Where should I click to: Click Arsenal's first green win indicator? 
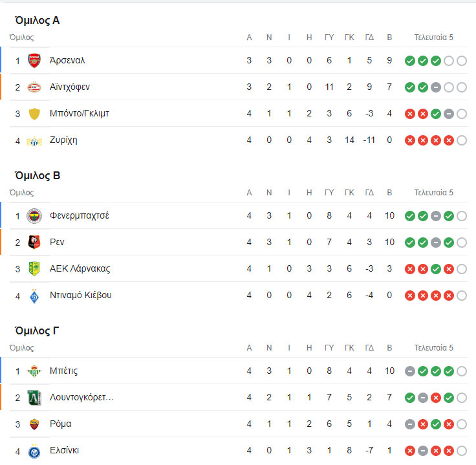tap(409, 61)
